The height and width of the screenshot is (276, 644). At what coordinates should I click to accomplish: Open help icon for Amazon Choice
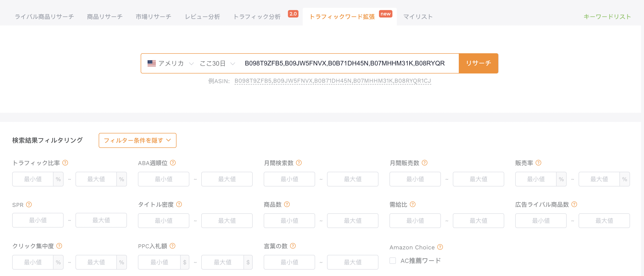click(440, 247)
